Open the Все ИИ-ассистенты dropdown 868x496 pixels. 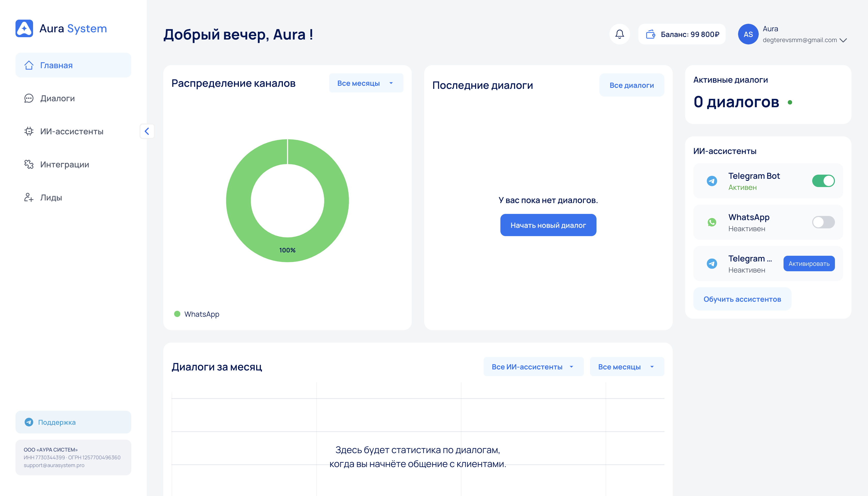point(533,367)
